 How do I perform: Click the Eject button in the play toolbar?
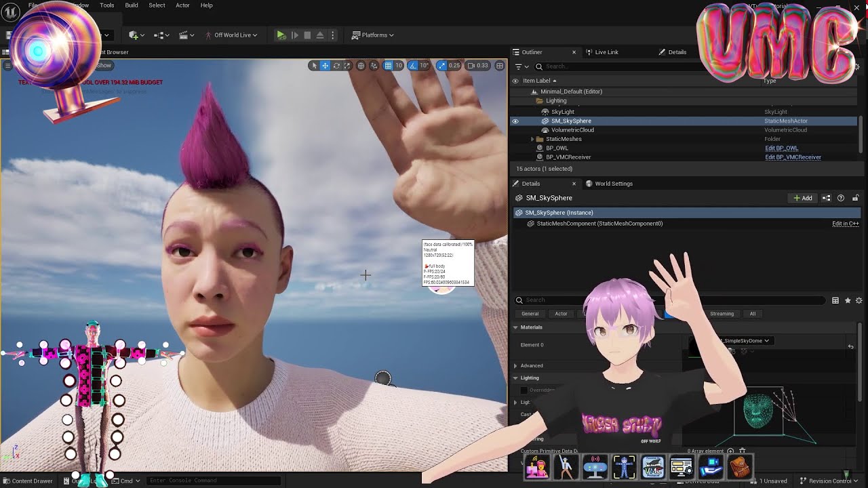coord(320,35)
